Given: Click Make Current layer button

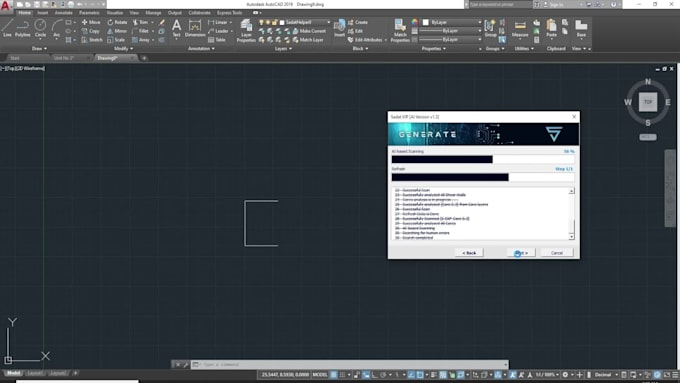Looking at the screenshot, I should [309, 31].
